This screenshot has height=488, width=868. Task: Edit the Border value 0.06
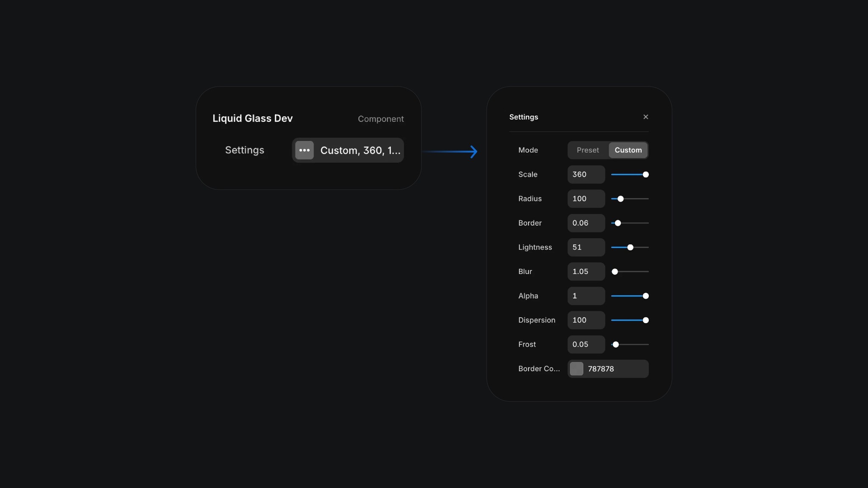pos(586,223)
